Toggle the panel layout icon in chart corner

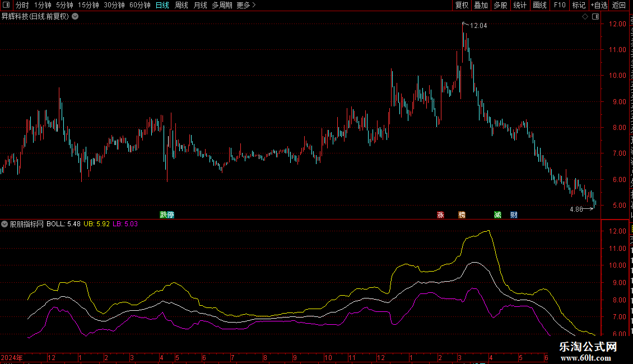click(x=595, y=17)
